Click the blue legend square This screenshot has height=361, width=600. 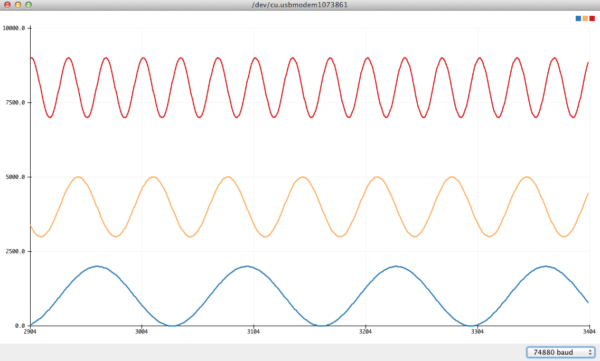pos(578,18)
